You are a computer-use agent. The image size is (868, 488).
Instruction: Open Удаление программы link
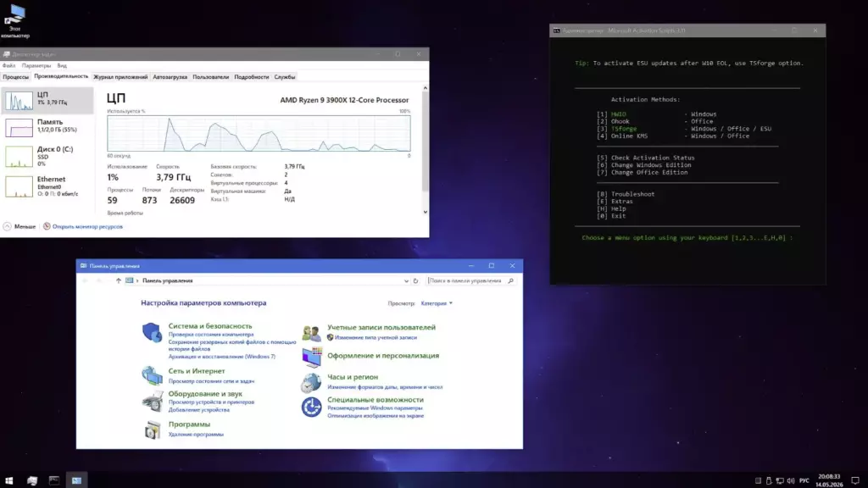pos(196,435)
